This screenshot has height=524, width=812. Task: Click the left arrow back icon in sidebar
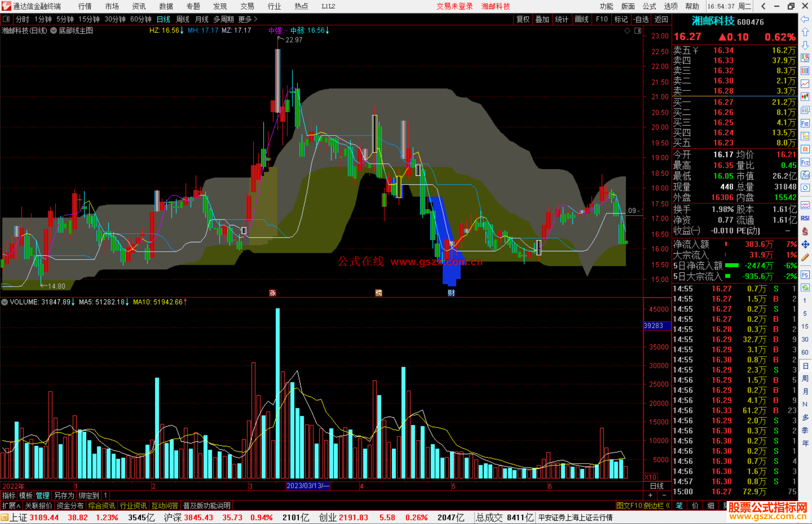pyautogui.click(x=805, y=19)
